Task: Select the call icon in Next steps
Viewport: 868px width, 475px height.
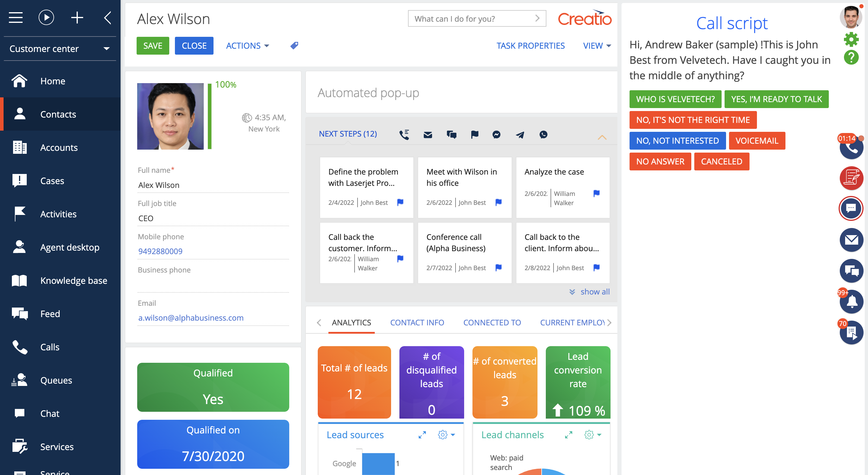Action: pos(404,134)
